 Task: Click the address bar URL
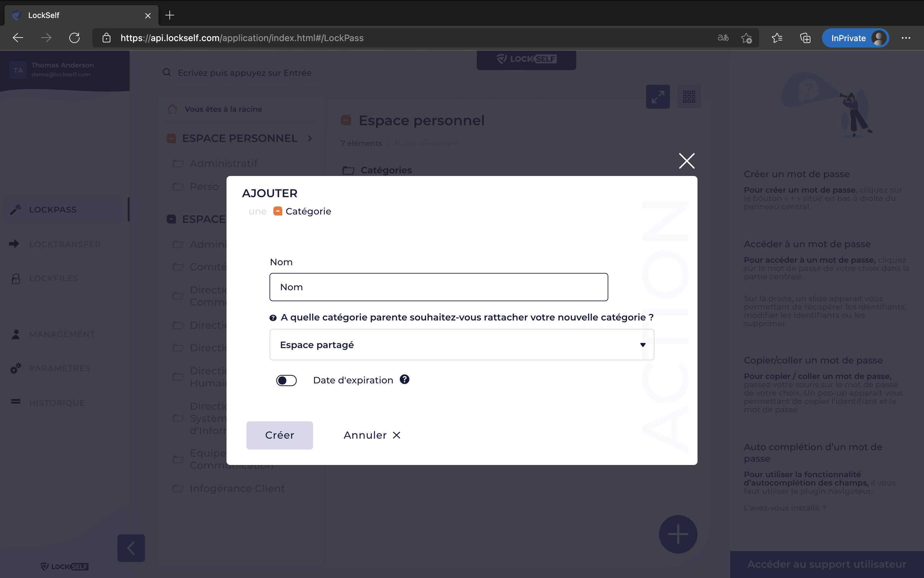[242, 38]
